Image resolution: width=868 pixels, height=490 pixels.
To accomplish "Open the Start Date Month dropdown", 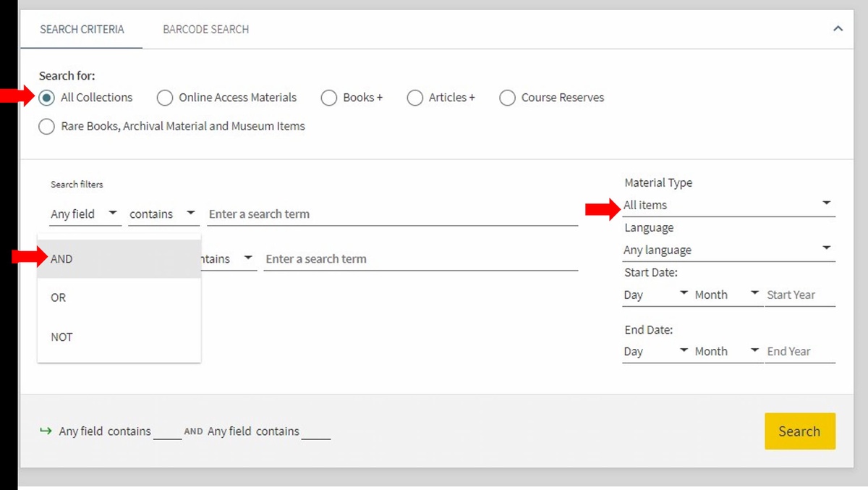I will point(723,295).
